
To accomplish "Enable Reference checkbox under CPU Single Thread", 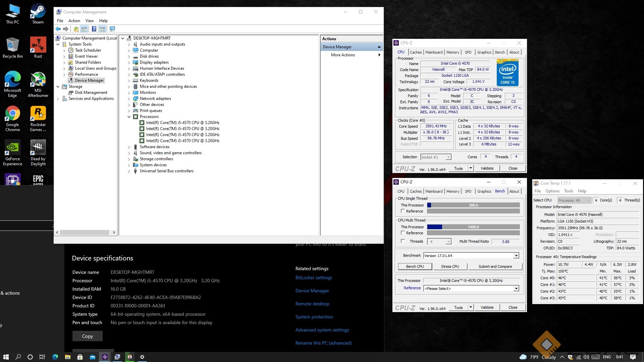I will coord(403,211).
